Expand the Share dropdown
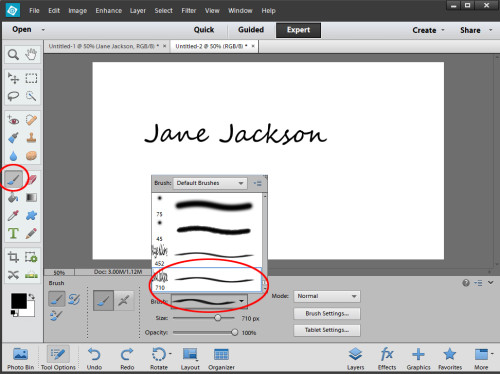 coord(490,30)
